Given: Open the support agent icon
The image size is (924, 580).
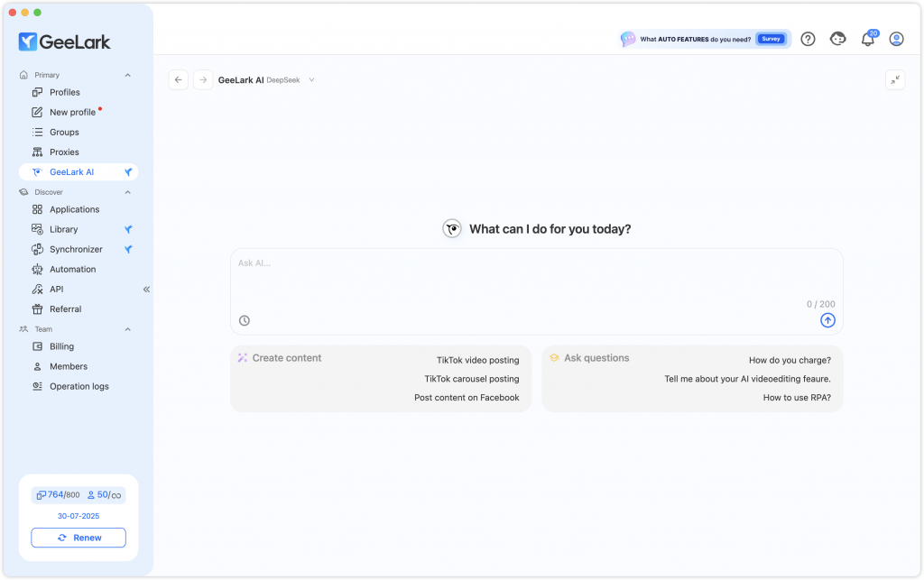Looking at the screenshot, I should tap(838, 39).
